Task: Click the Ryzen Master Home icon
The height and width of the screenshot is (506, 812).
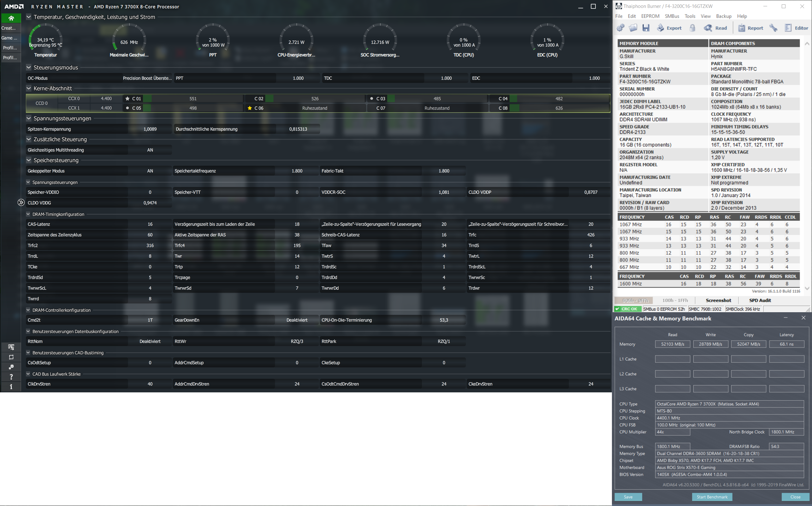Action: coord(11,18)
